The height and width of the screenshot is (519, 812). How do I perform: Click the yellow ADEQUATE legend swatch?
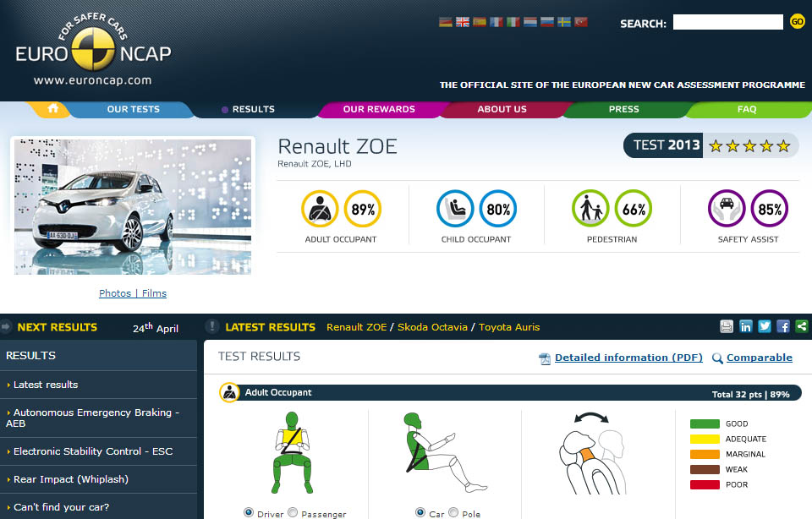click(705, 439)
